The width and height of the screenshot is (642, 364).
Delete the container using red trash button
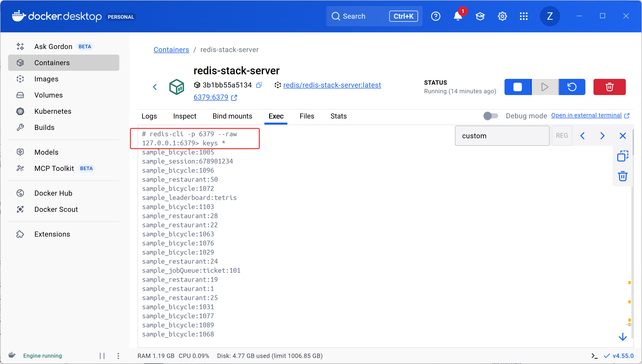[609, 87]
